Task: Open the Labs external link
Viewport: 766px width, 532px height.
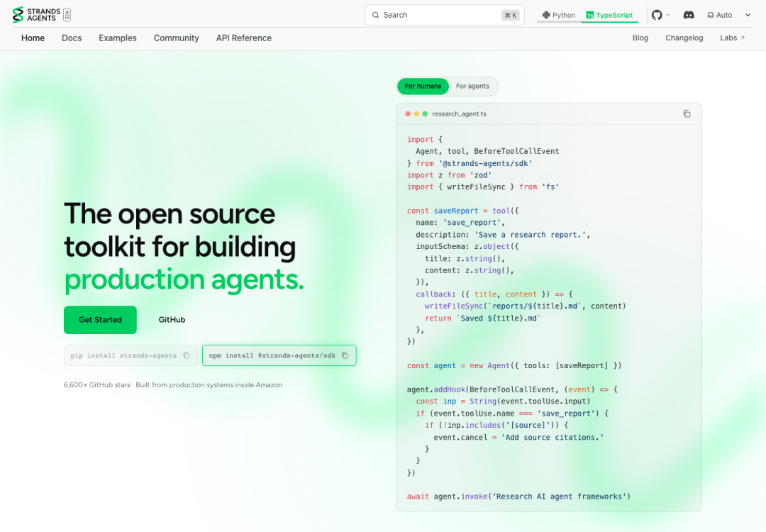Action: [x=732, y=38]
